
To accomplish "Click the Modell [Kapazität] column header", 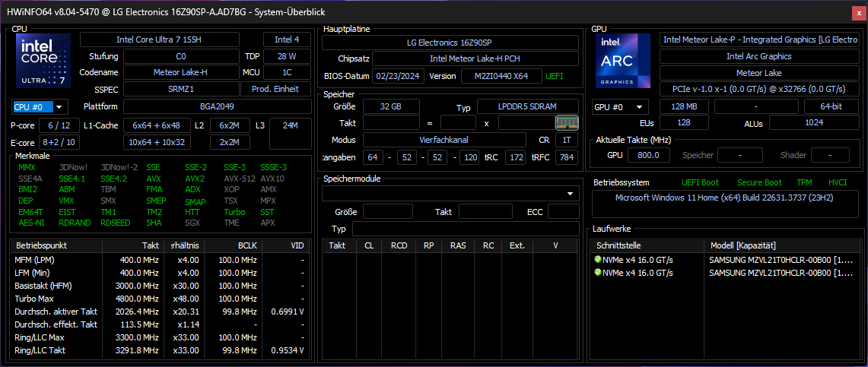I will pyautogui.click(x=742, y=245).
